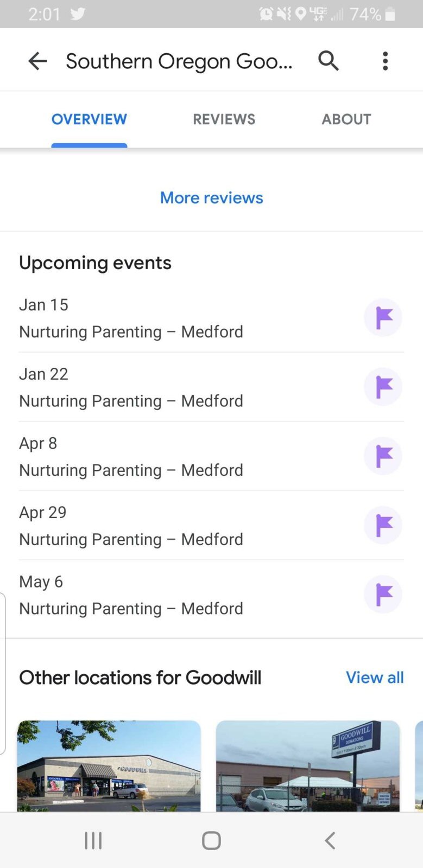Open the Goodwill Donations sign photo card
The image size is (423, 868).
308,766
